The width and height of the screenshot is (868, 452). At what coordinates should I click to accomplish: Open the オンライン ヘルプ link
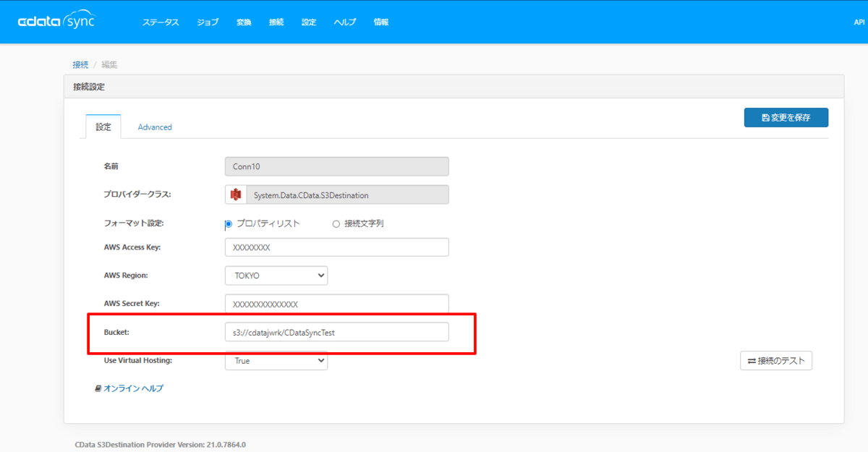(x=133, y=388)
